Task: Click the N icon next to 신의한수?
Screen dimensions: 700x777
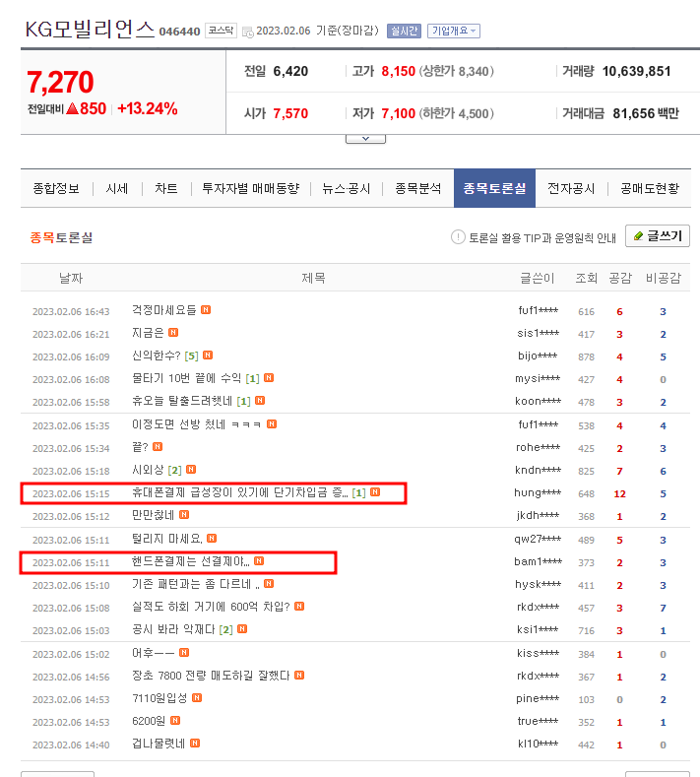Action: (208, 356)
